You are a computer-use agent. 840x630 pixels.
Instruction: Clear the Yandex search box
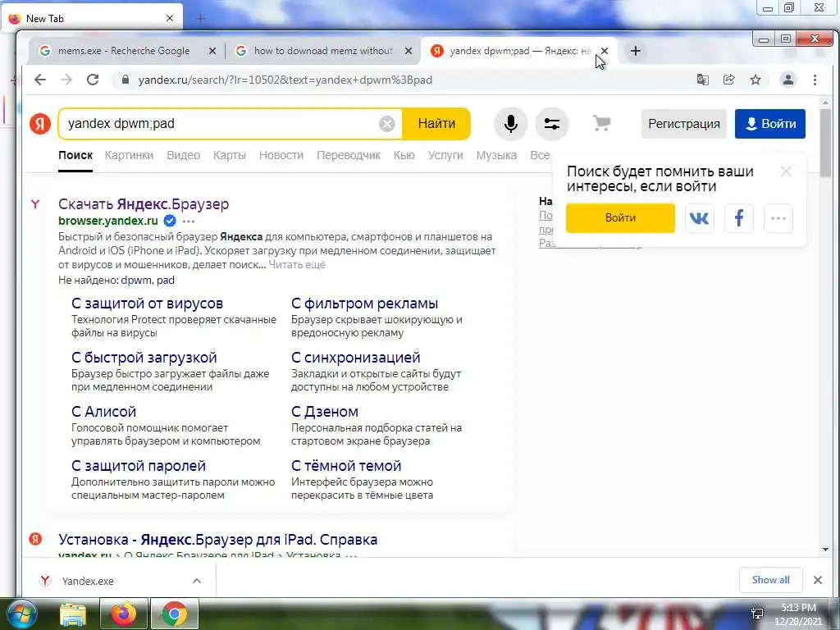387,124
